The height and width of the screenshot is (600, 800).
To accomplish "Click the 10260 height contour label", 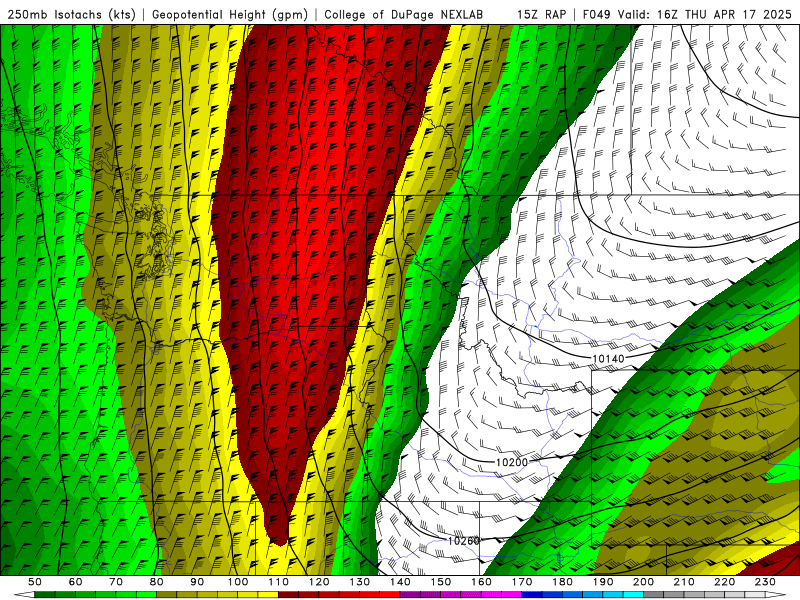I will [464, 541].
